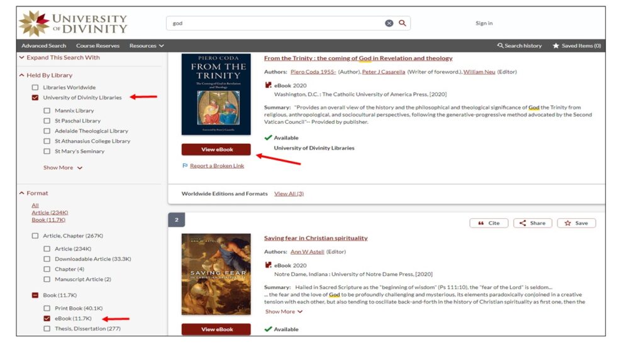Check the Libraries Worldwide checkbox

pos(35,87)
